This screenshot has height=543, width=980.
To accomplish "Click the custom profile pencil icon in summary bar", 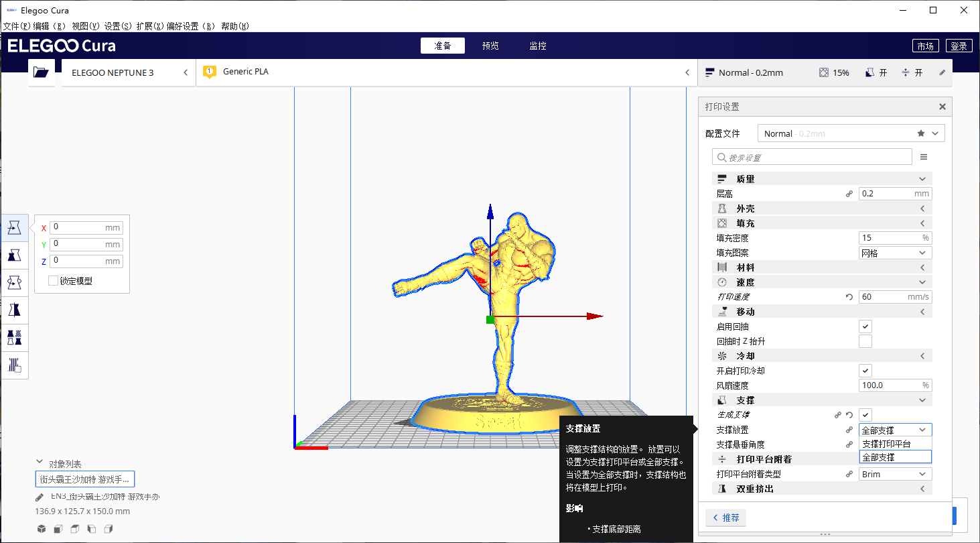I will (942, 72).
